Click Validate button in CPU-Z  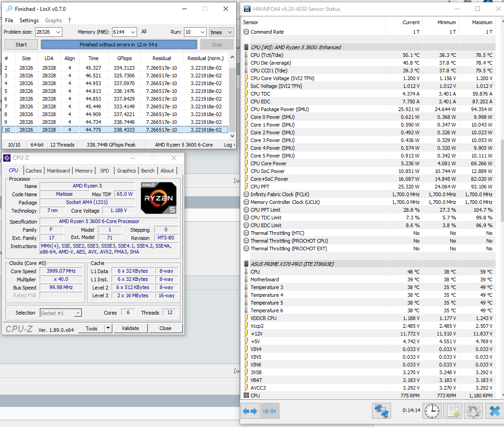click(x=130, y=328)
